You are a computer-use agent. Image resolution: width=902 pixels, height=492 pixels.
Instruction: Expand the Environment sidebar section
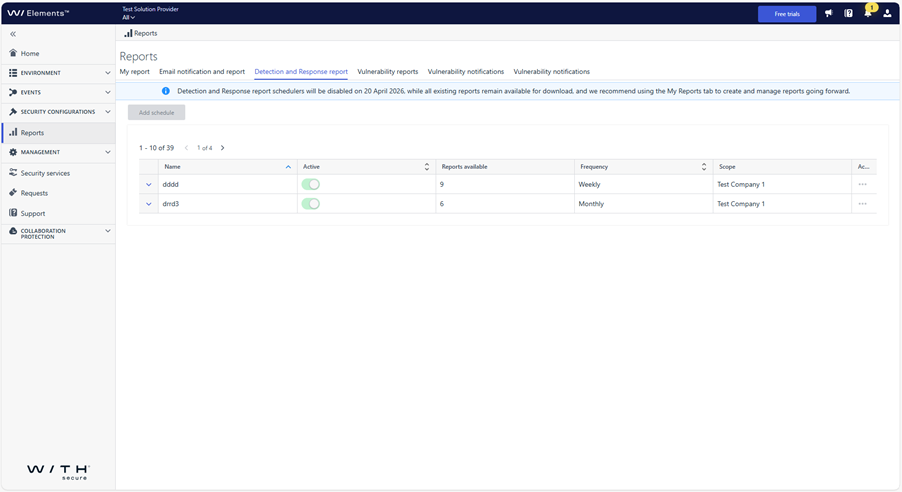pos(108,73)
